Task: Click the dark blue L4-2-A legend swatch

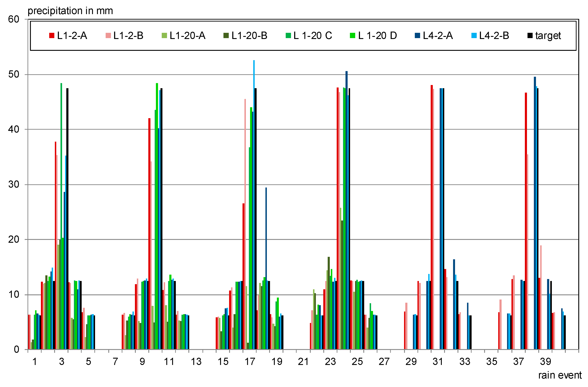Action: click(x=417, y=36)
